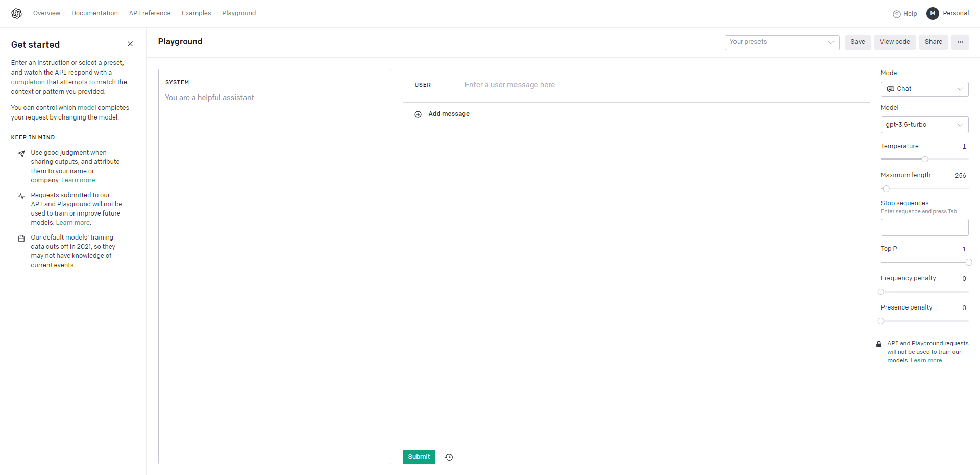Screen dimensions: 980x475
Task: Switch to the Examples nav item
Action: [196, 13]
